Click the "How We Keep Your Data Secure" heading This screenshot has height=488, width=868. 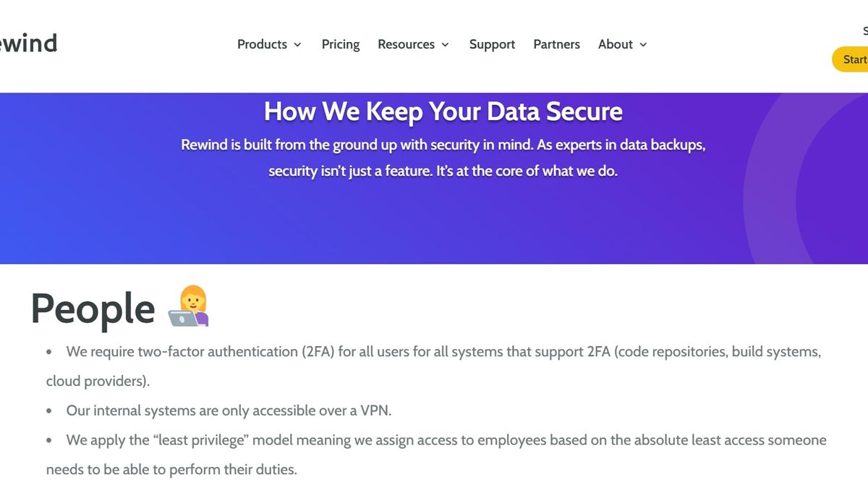tap(443, 112)
